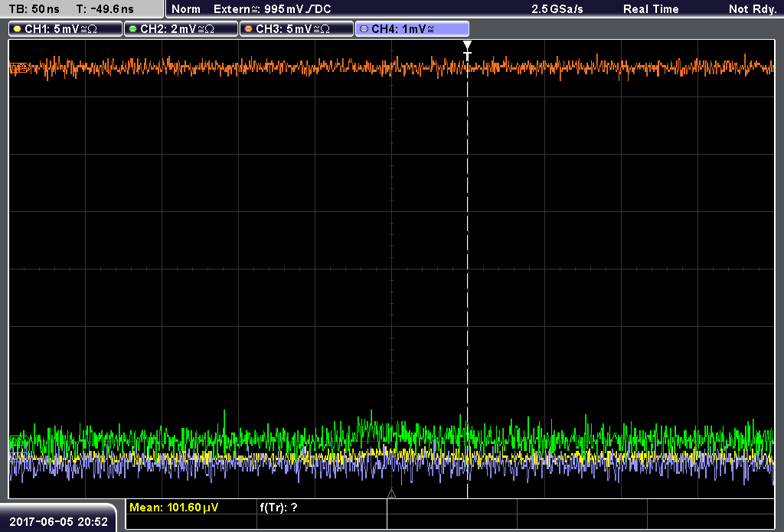
Task: Click the time reference triangle at grid bottom
Action: click(391, 494)
